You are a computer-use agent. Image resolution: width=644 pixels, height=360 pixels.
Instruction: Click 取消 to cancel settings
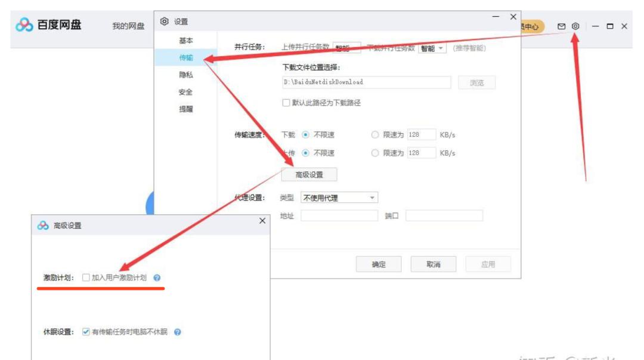[x=434, y=264]
